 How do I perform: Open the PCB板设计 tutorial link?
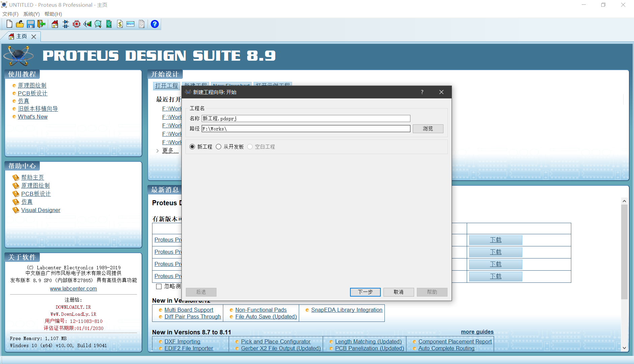(33, 93)
